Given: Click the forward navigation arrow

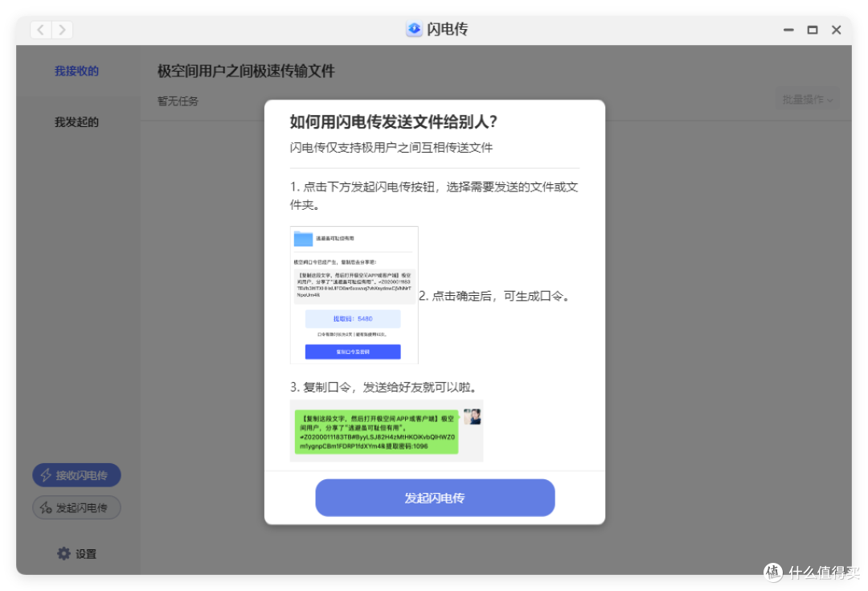Looking at the screenshot, I should [62, 30].
